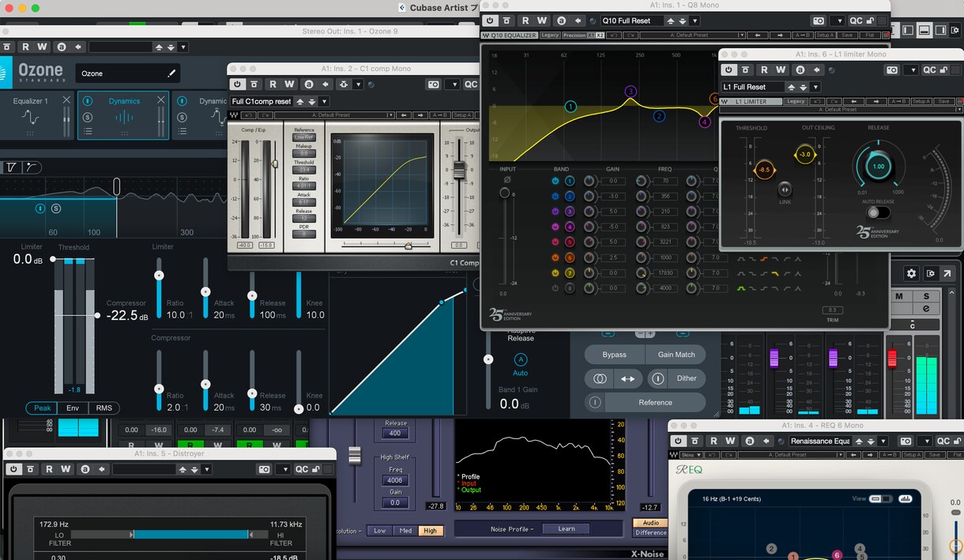The width and height of the screenshot is (964, 560).
Task: Click L1 limiter Link arrows button
Action: pyautogui.click(x=785, y=189)
